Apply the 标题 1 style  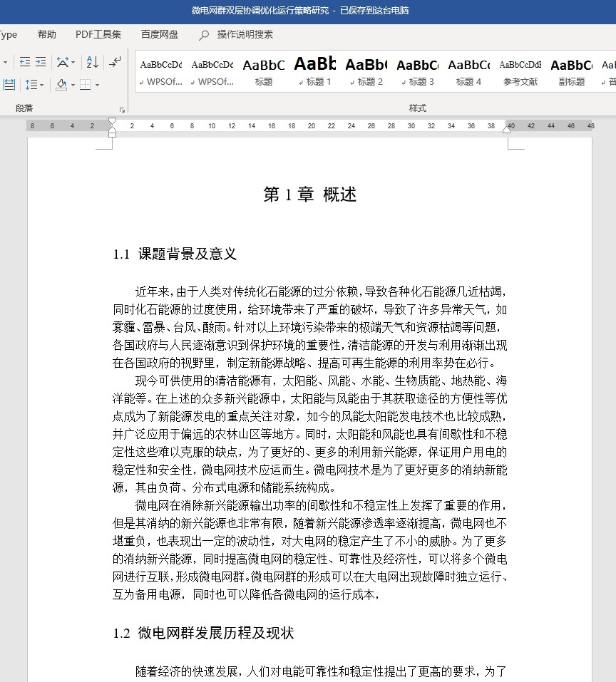pyautogui.click(x=315, y=72)
